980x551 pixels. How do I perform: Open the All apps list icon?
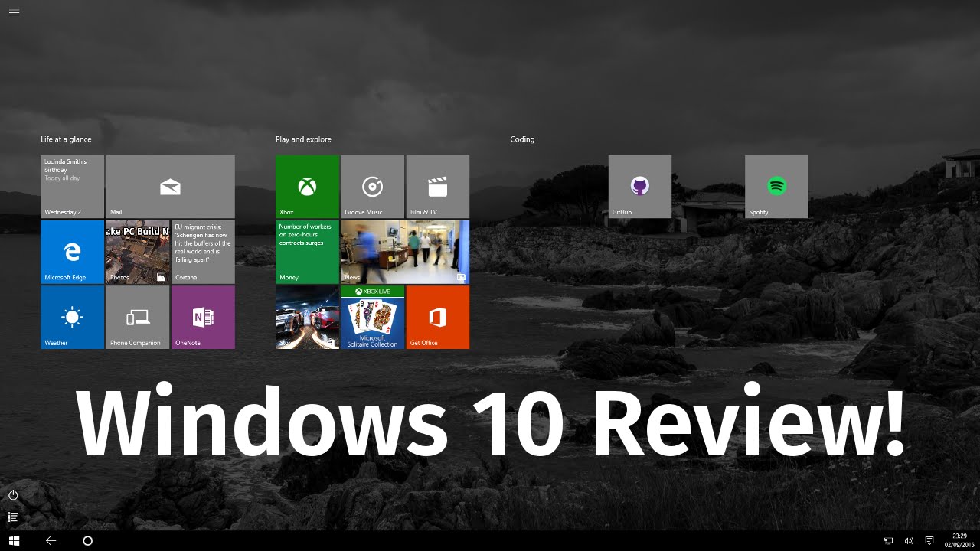(13, 517)
